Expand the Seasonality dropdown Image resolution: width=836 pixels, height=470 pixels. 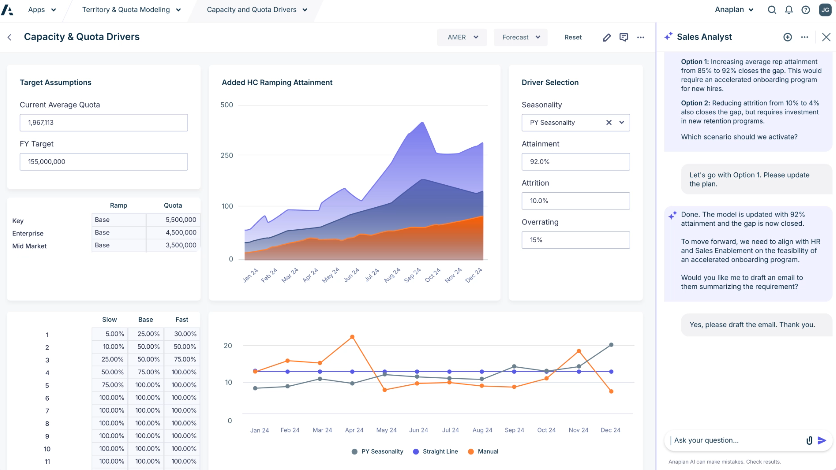621,122
